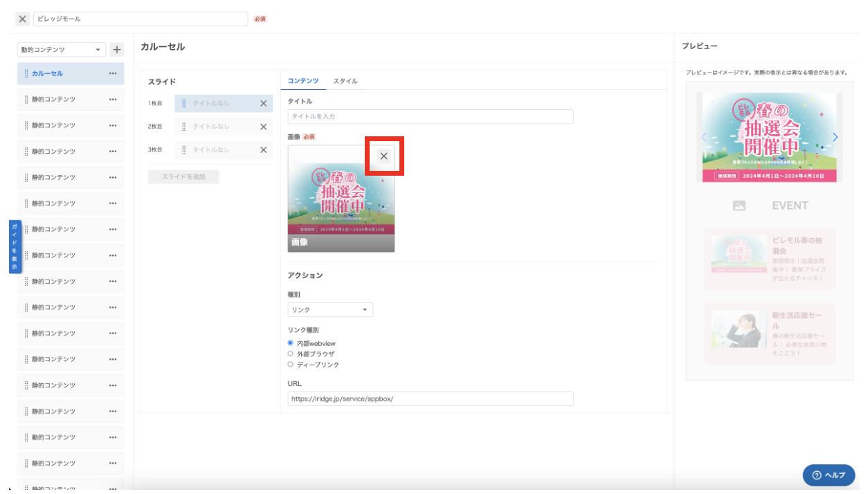Screen dimensions: 868x494
Task: Open the 動的コンテンツ content type dropdown
Action: click(x=62, y=50)
